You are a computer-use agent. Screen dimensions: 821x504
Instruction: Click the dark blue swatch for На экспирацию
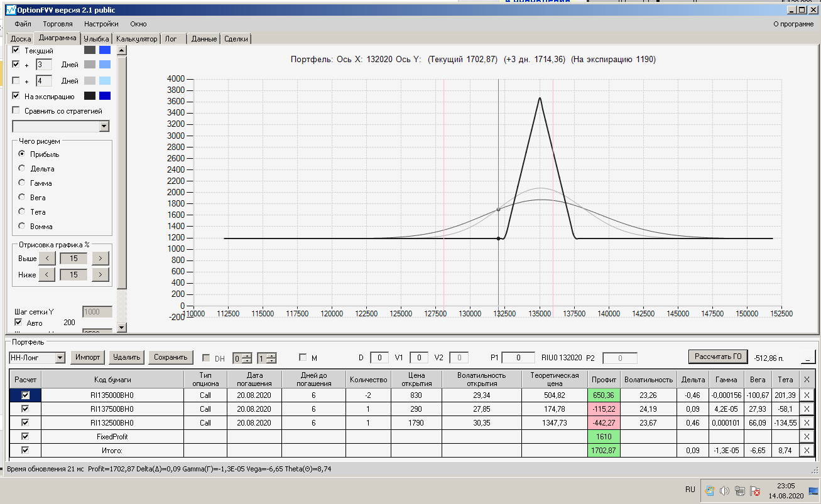tap(105, 96)
